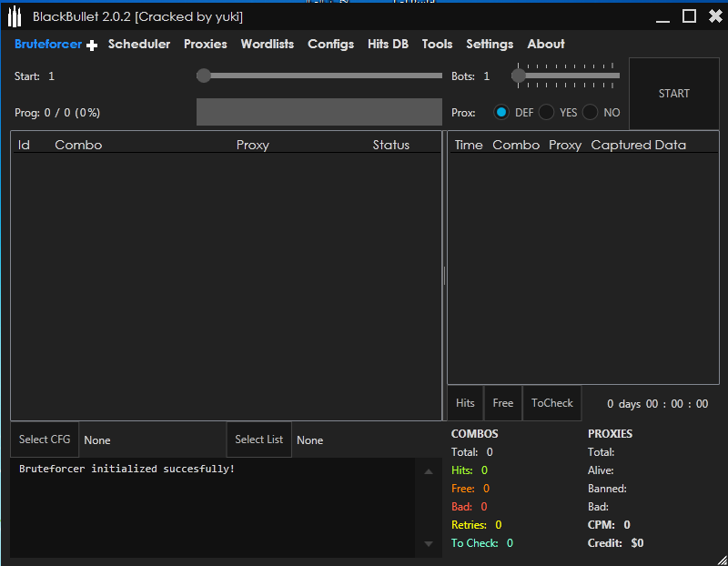Image resolution: width=728 pixels, height=566 pixels.
Task: Click the START button
Action: 673,94
